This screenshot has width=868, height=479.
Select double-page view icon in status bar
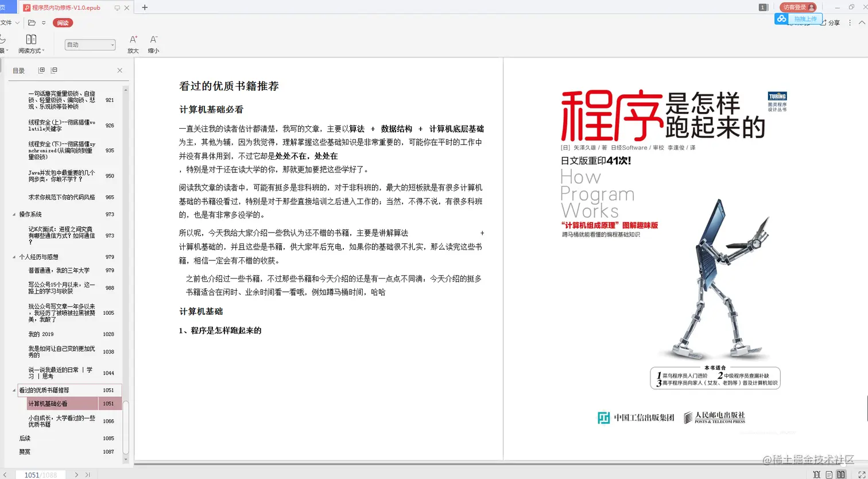tap(841, 474)
